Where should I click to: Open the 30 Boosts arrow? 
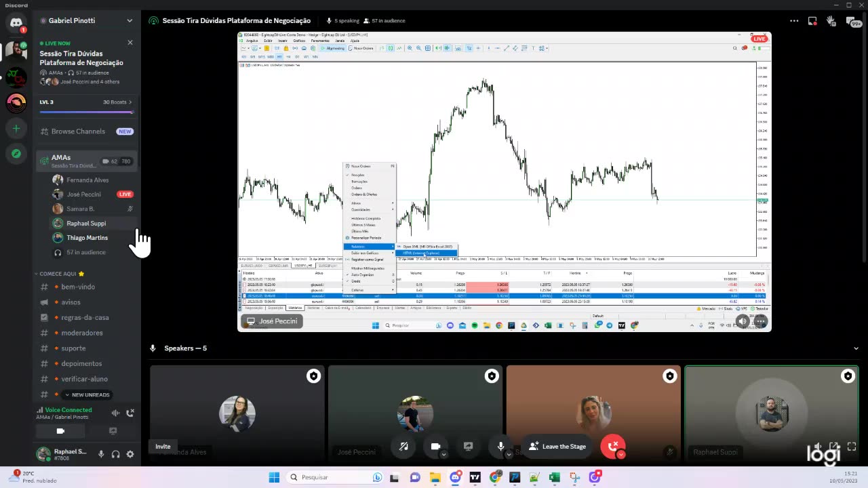point(131,102)
